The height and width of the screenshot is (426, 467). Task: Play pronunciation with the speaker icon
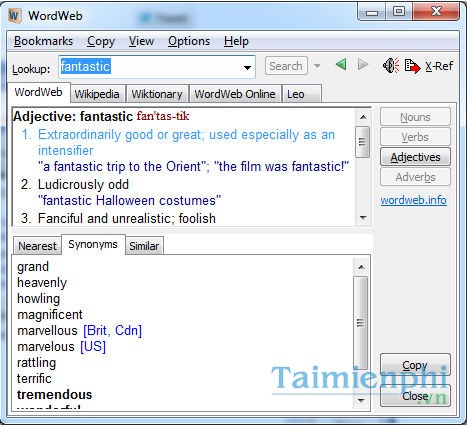point(391,65)
